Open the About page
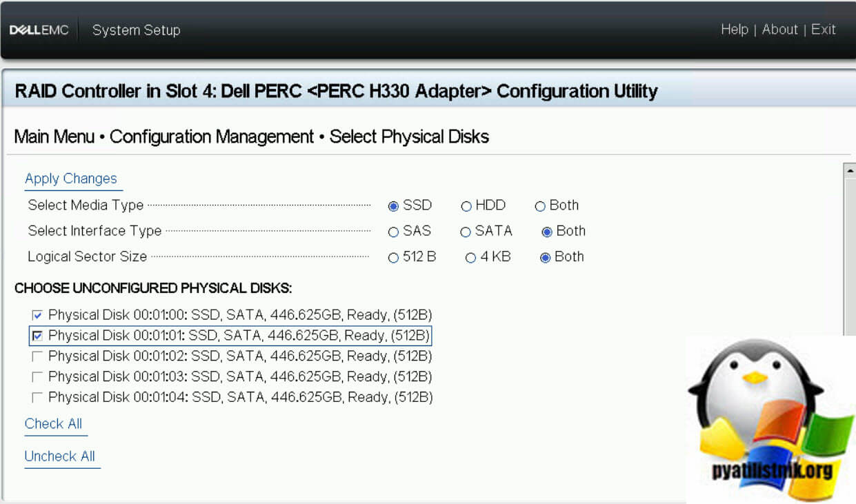 tap(779, 30)
